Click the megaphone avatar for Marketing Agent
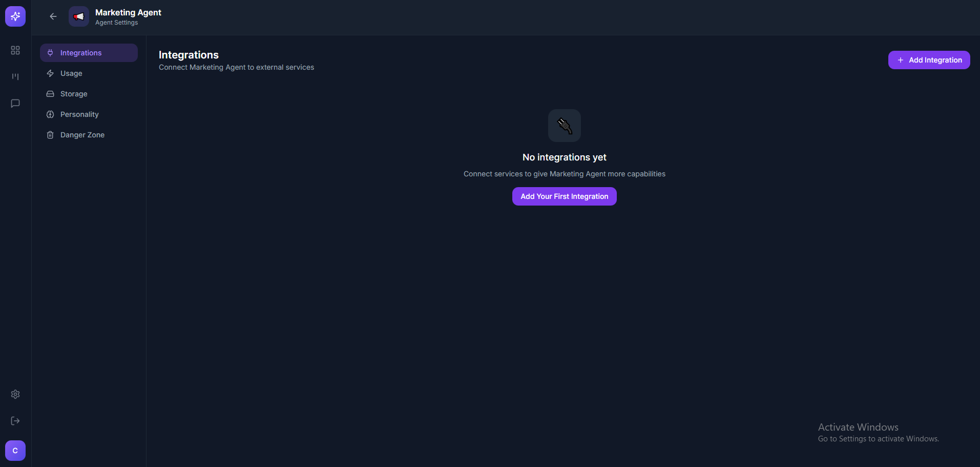 point(78,16)
